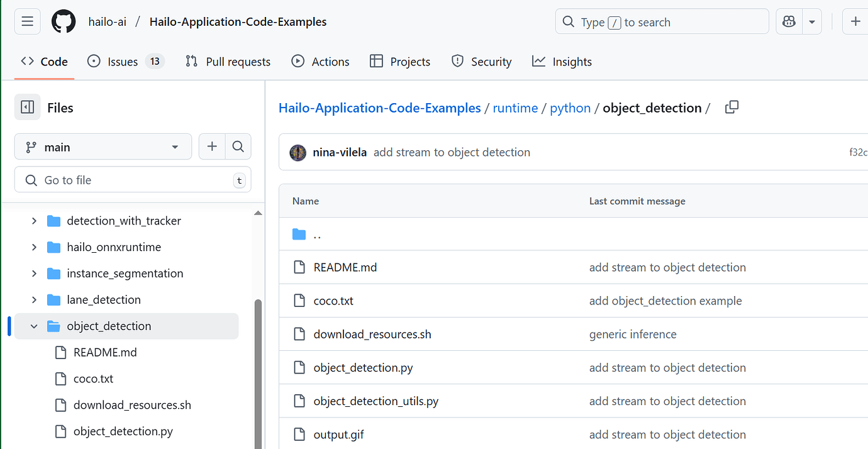Expand the instance_segmentation folder chevron
The height and width of the screenshot is (449, 868).
pos(34,274)
